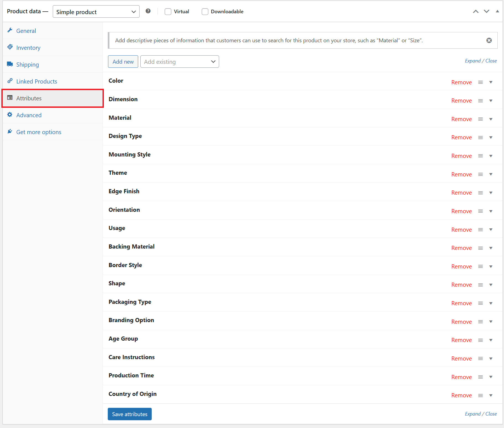The height and width of the screenshot is (428, 504).
Task: Expand the Material attribute arrow
Action: [491, 119]
